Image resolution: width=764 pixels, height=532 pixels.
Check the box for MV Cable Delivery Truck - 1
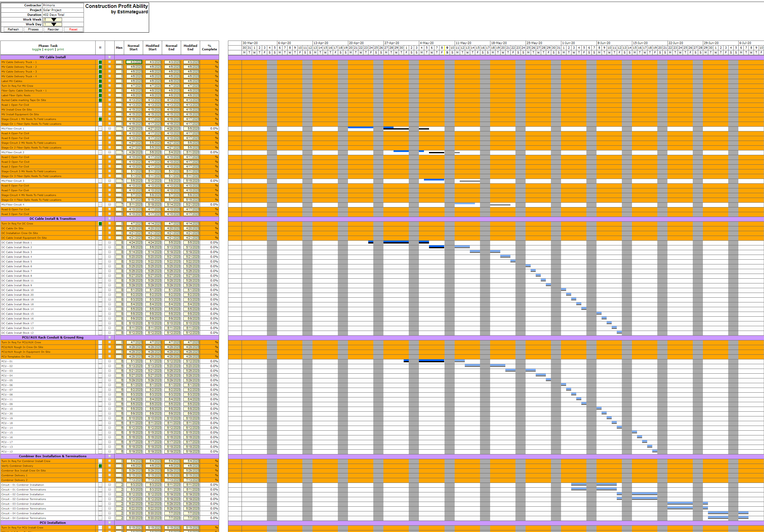110,62
